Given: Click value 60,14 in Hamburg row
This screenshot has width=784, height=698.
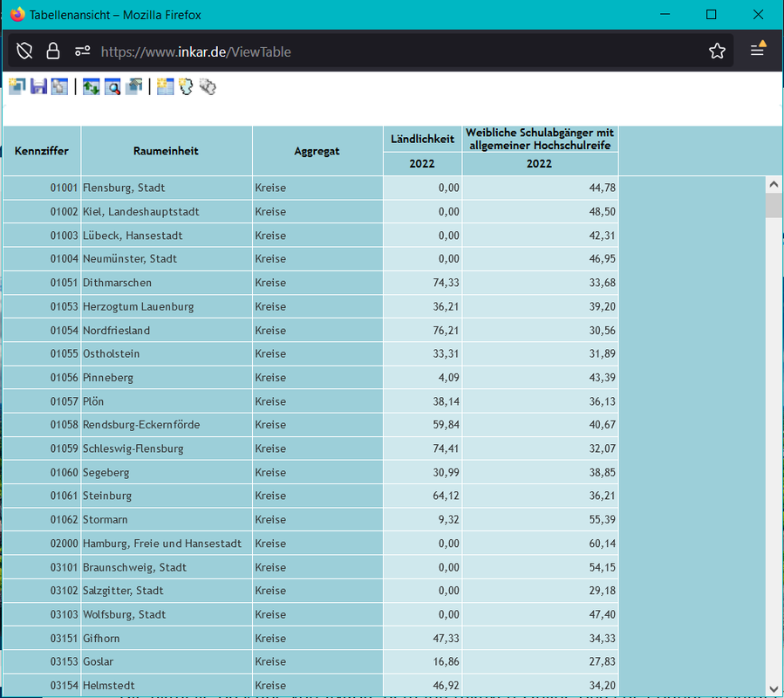Looking at the screenshot, I should (540, 544).
